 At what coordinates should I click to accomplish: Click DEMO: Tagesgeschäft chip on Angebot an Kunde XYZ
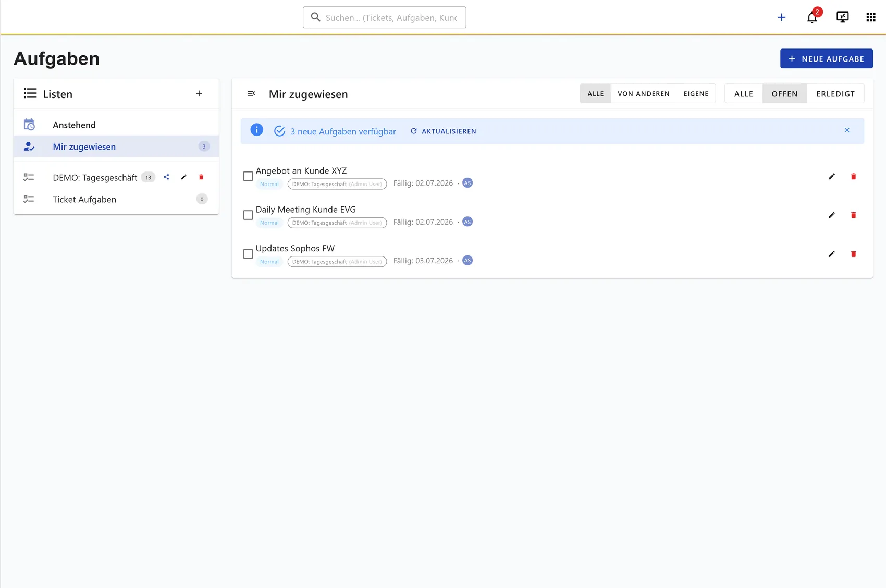(x=337, y=184)
